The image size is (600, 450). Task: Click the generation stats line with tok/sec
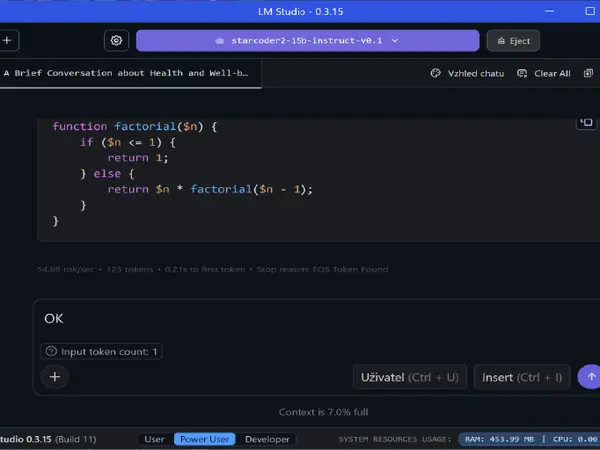213,269
